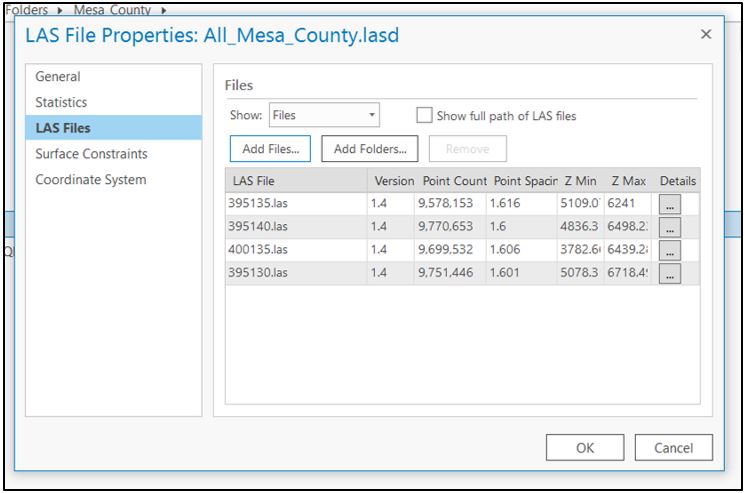Click point count 9,770,653

pos(445,227)
